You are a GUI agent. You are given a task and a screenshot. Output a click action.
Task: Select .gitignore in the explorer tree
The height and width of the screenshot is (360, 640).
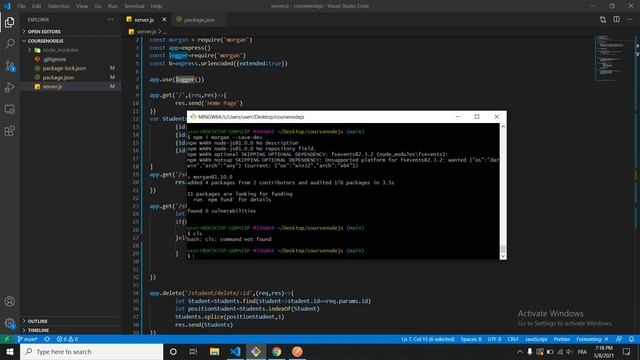click(54, 59)
